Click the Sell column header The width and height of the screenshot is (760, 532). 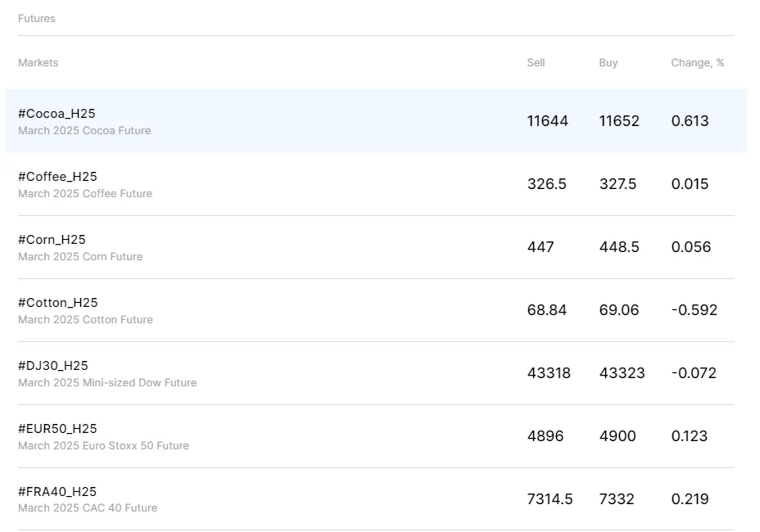coord(536,63)
